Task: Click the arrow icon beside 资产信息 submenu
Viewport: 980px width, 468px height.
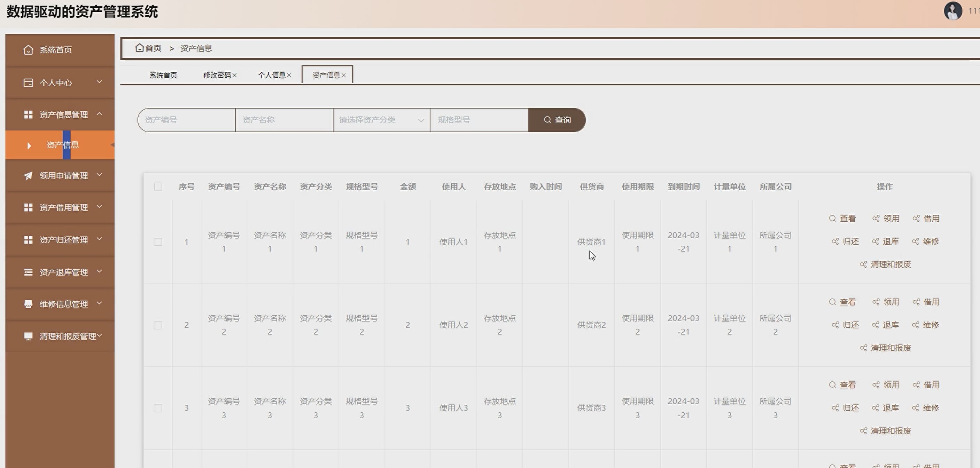Action: pos(29,145)
